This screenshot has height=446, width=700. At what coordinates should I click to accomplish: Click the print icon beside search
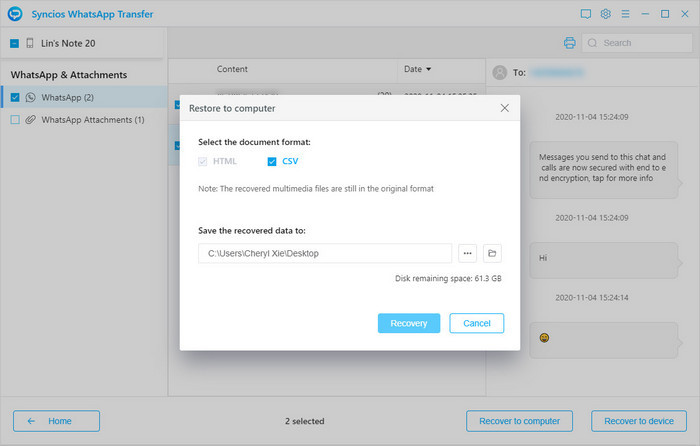click(x=570, y=43)
